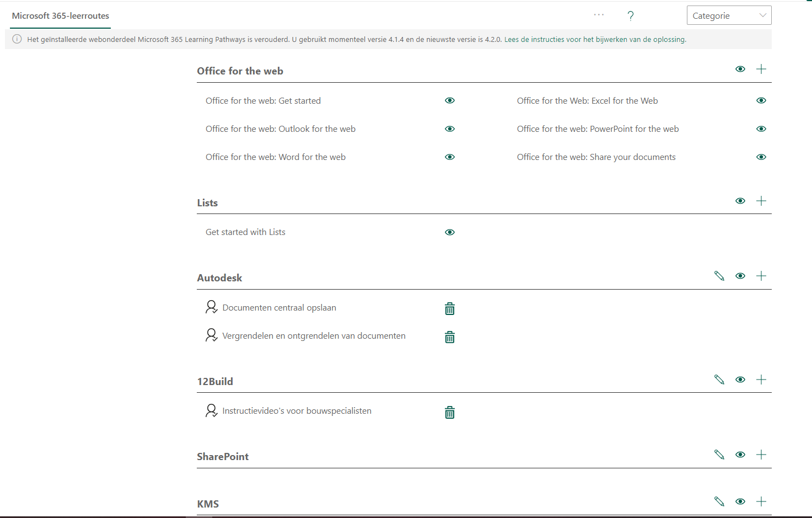This screenshot has width=812, height=518.
Task: Edit the 12Build category
Action: click(719, 380)
